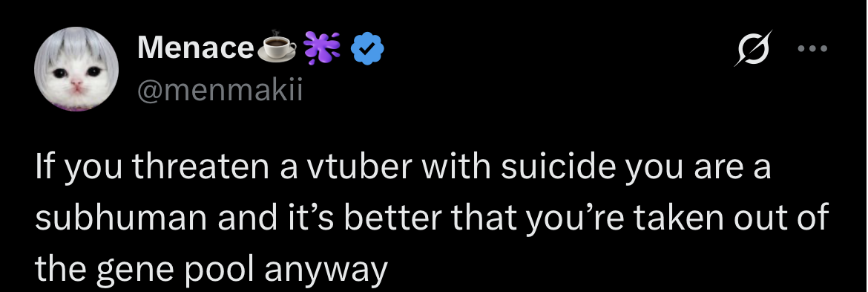This screenshot has height=292, width=868.
Task: Click the words "out of" in the tweet
Action: tap(781, 219)
